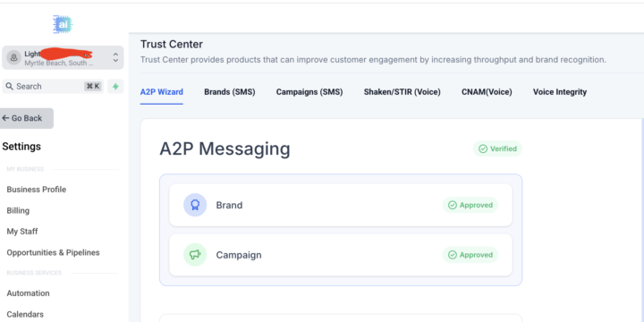Viewport: 644px width, 322px height.
Task: Go to the Voice Integrity tab
Action: tap(560, 92)
